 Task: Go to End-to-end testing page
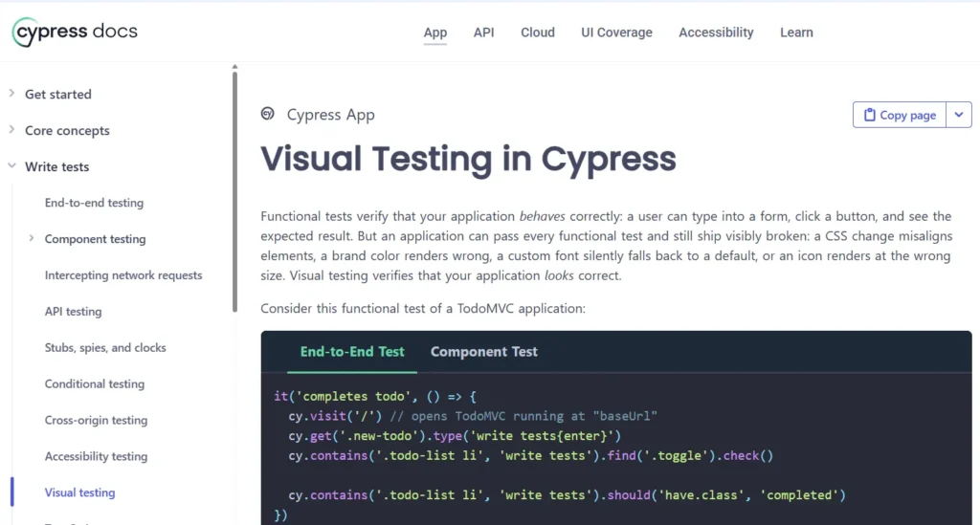point(94,203)
